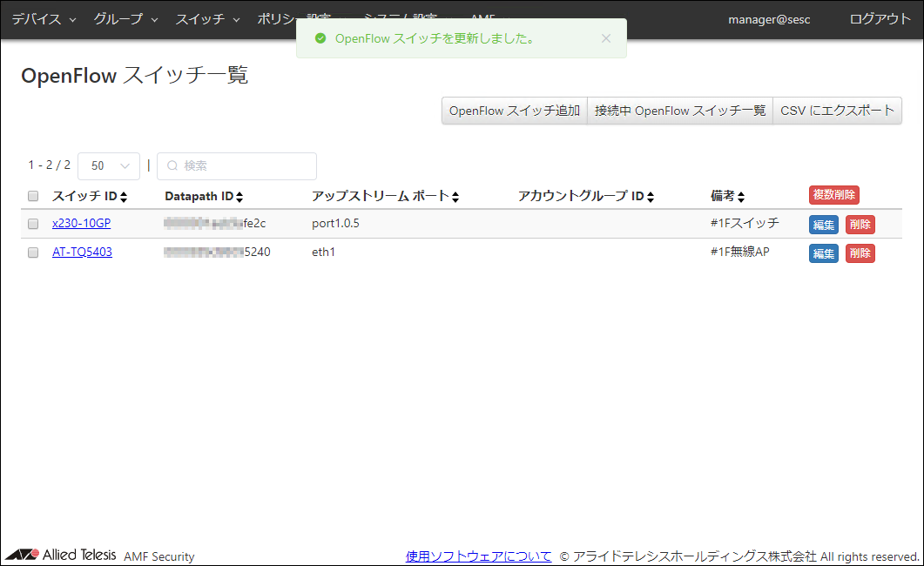The width and height of the screenshot is (924, 566).
Task: Click the Allied Telesis logo
Action: tap(61, 555)
